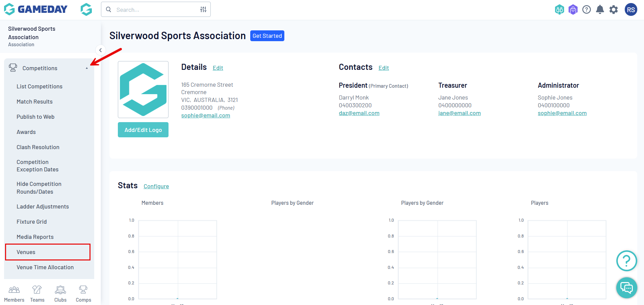Open Competition Exception Dates
This screenshot has height=305, width=644.
pos(37,166)
